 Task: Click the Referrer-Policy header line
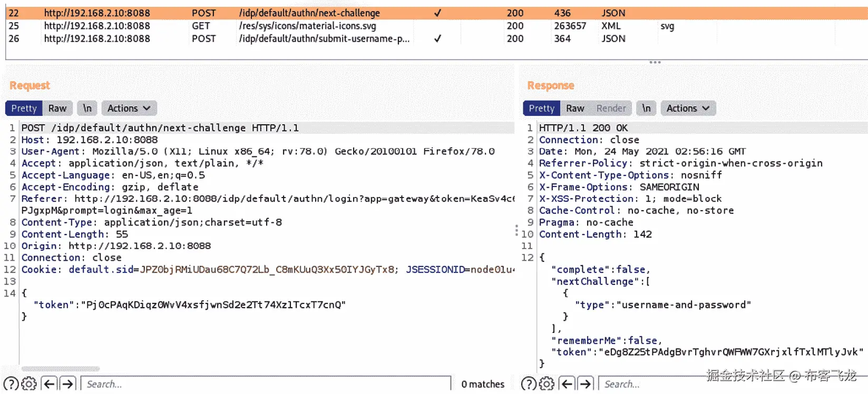tap(680, 163)
